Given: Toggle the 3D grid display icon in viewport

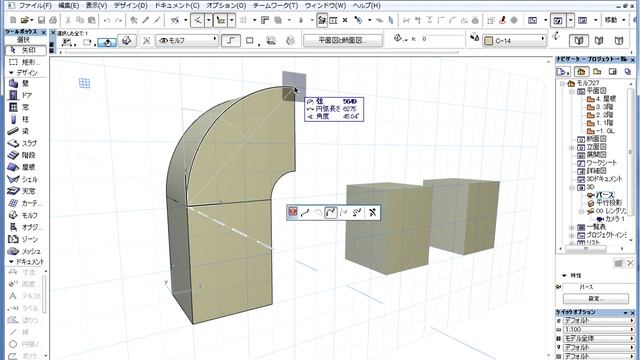Looking at the screenshot, I should click(84, 83).
